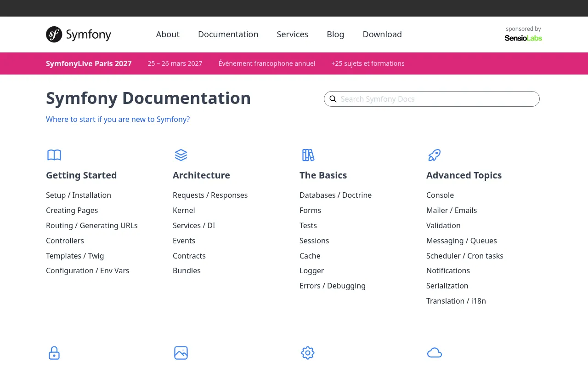Open the Documentation menu

pos(228,34)
